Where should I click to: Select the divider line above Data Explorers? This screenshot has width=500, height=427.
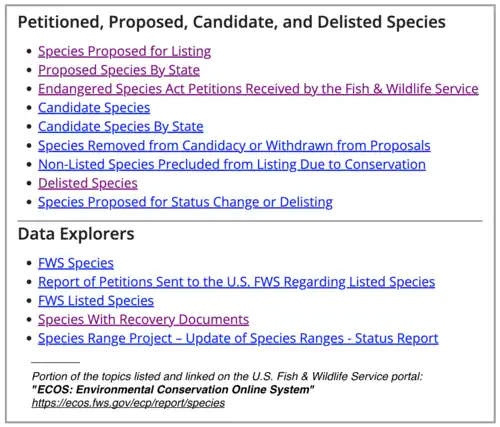[x=250, y=221]
